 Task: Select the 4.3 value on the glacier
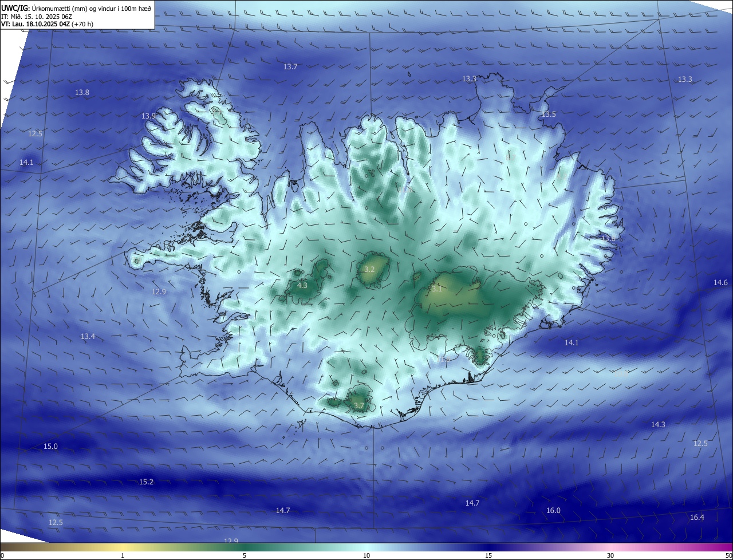tap(302, 285)
